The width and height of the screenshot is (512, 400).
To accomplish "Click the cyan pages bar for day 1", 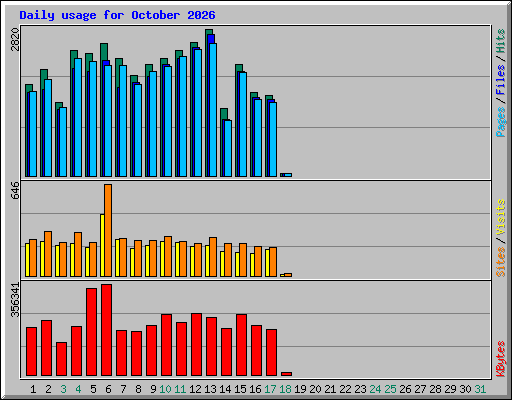I will [33, 134].
